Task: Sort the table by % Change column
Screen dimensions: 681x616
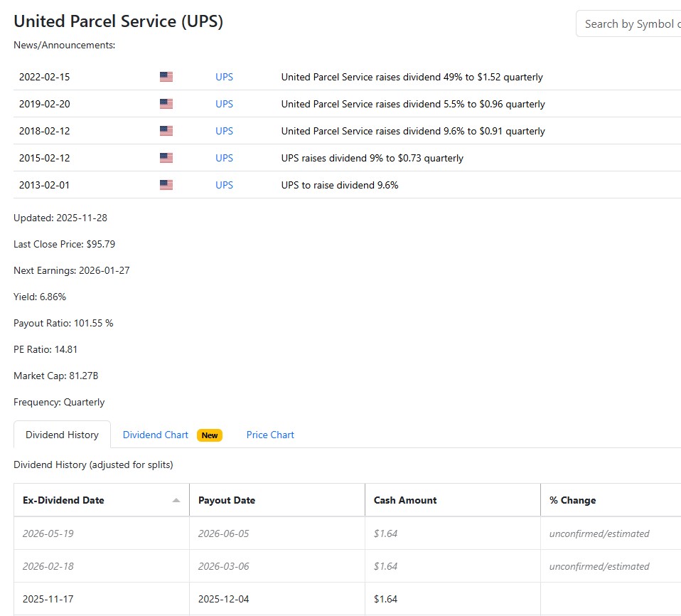Action: [572, 500]
